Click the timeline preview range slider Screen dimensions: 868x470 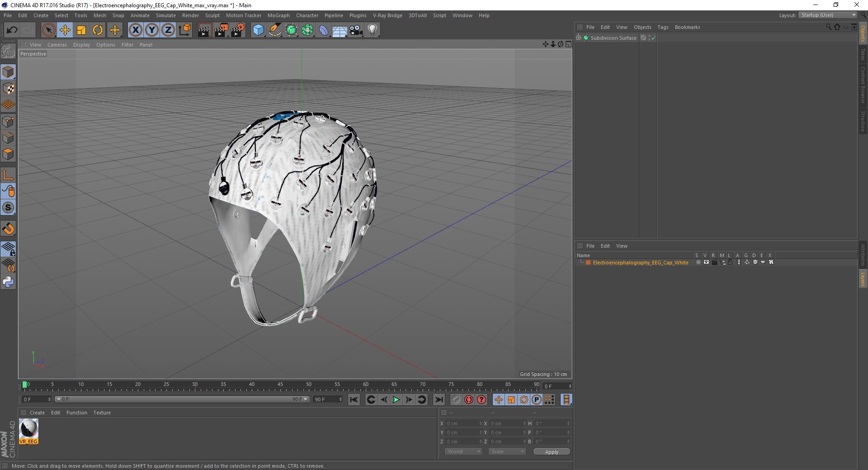[x=182, y=399]
